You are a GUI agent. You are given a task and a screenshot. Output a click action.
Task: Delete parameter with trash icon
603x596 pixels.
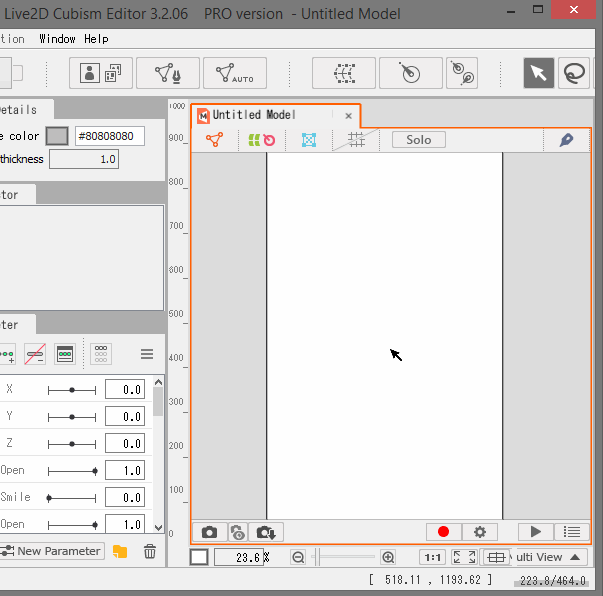click(x=150, y=551)
